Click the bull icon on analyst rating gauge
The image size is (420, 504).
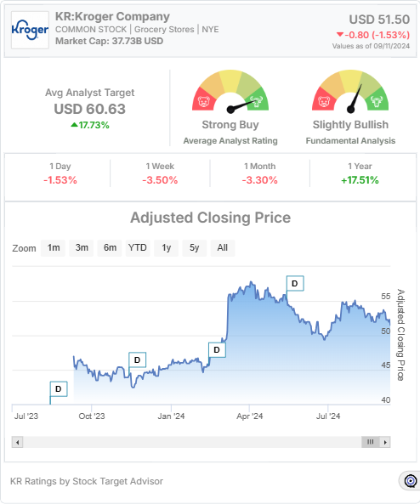coord(256,102)
